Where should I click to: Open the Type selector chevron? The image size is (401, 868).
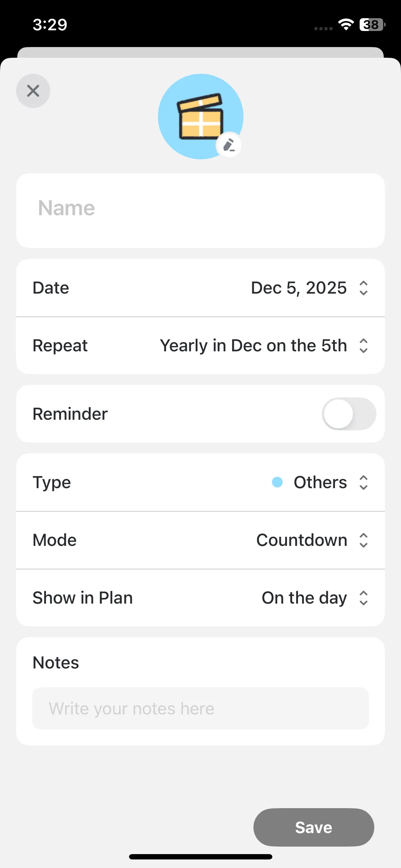(x=363, y=482)
